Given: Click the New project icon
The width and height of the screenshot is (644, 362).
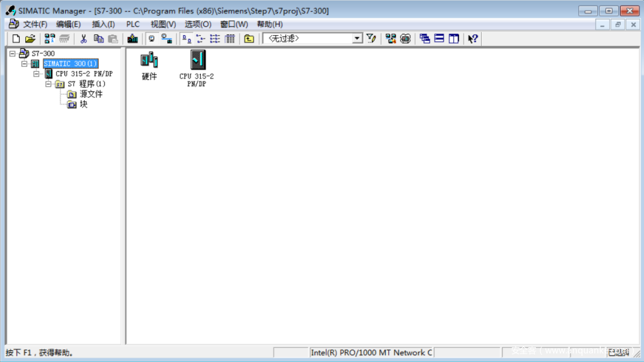Looking at the screenshot, I should coord(17,39).
